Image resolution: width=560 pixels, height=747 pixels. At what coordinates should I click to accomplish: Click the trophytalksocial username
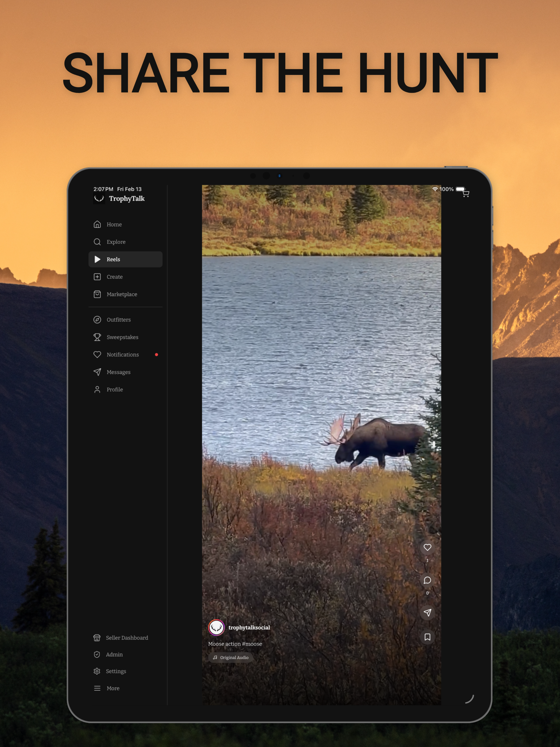[x=249, y=628]
